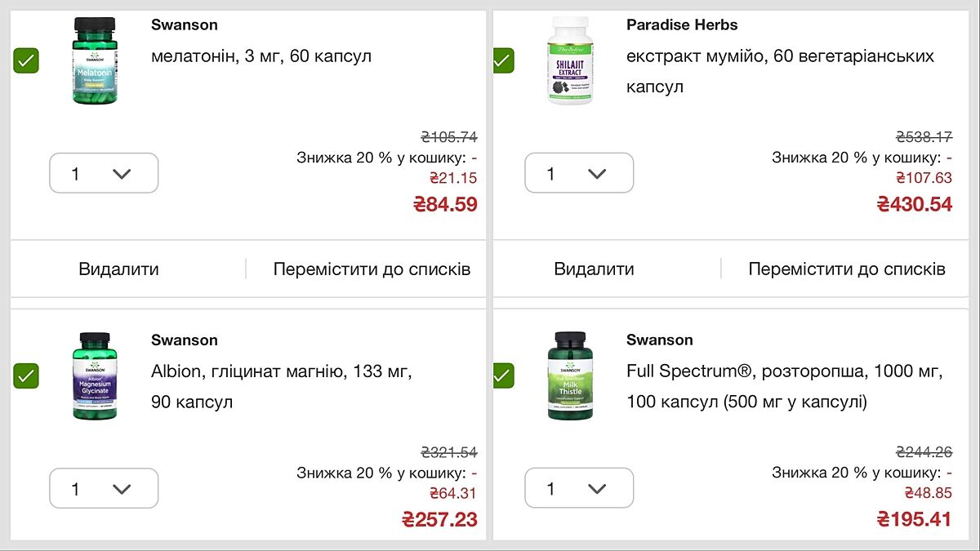The height and width of the screenshot is (551, 980).
Task: View the Milk Thistle bottle image
Action: pos(569,376)
